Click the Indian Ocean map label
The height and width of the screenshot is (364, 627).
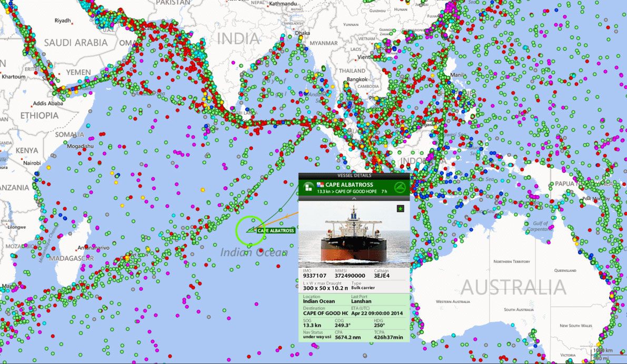point(254,252)
